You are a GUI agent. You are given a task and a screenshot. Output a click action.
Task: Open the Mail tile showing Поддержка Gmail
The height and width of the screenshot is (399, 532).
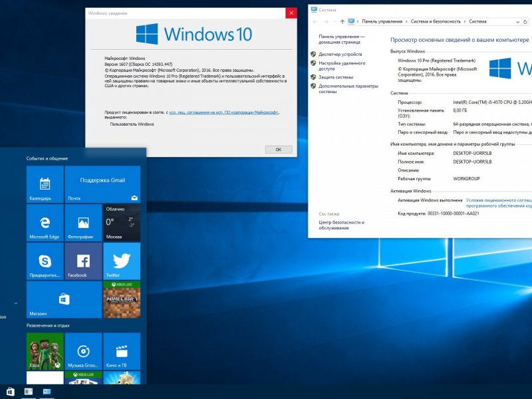102,184
